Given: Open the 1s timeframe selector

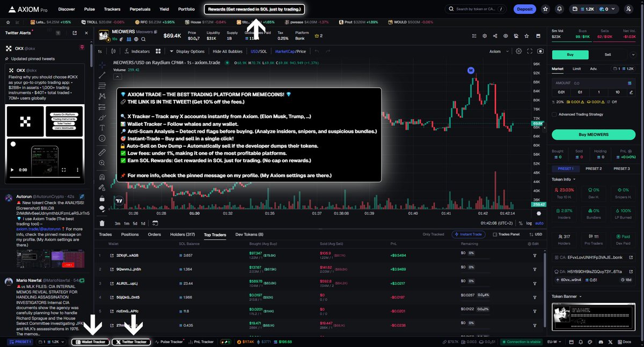Looking at the screenshot, I should pos(100,52).
